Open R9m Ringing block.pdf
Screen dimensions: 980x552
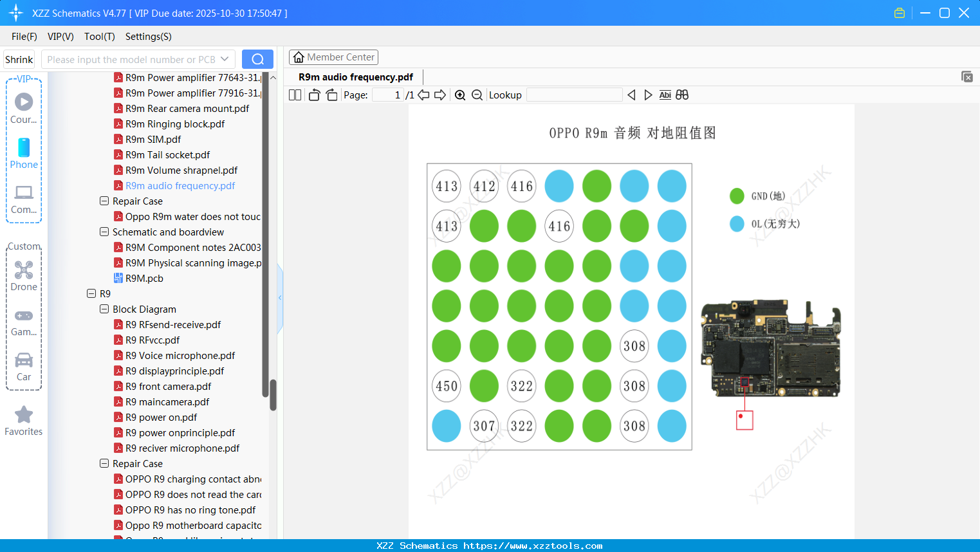(175, 124)
